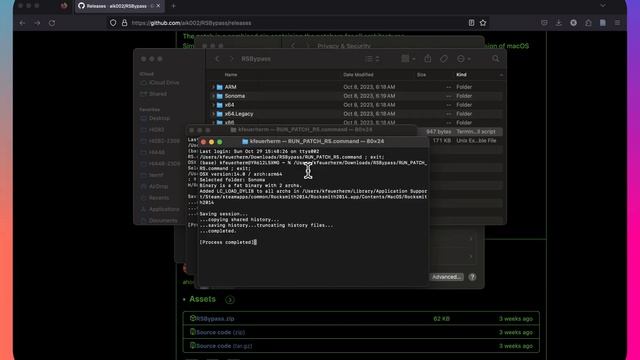Click the site security padlock icon

click(x=124, y=23)
